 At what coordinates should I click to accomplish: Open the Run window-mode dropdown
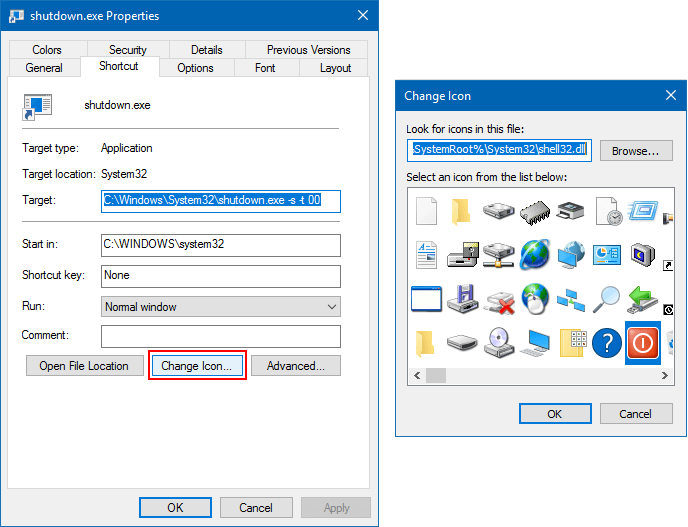click(221, 307)
